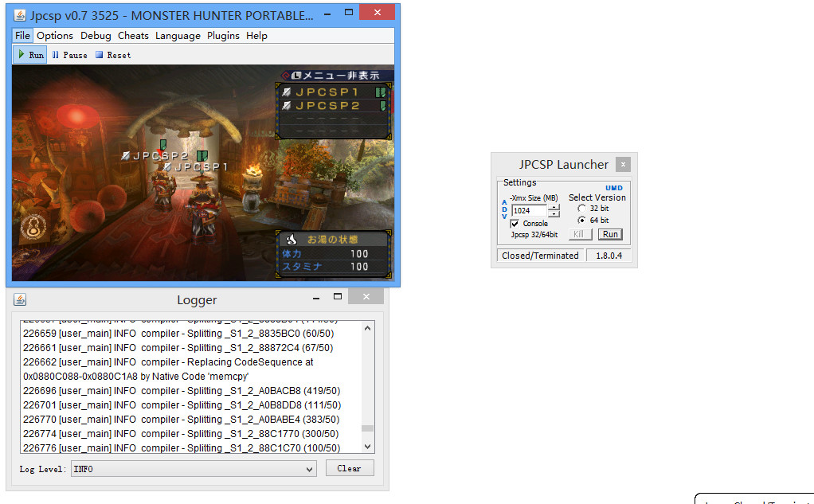The width and height of the screenshot is (814, 504).
Task: Click the ADV vertical label in launcher
Action: [504, 209]
